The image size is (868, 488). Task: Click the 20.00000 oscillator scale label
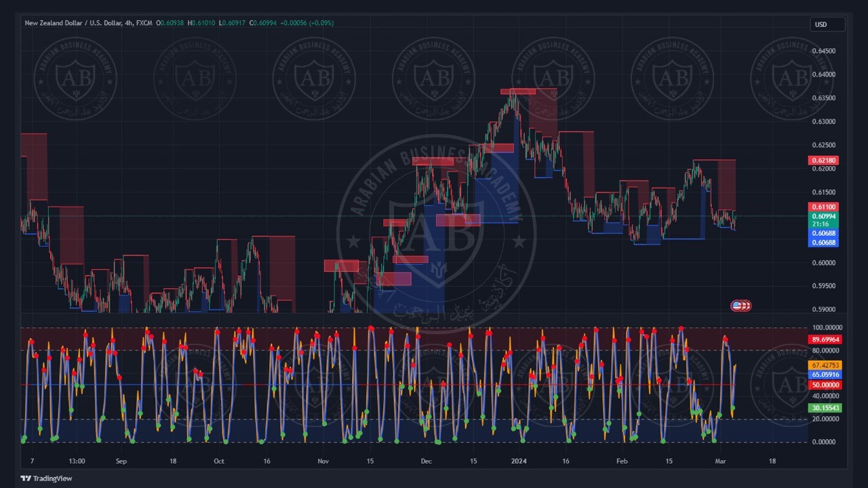point(825,420)
